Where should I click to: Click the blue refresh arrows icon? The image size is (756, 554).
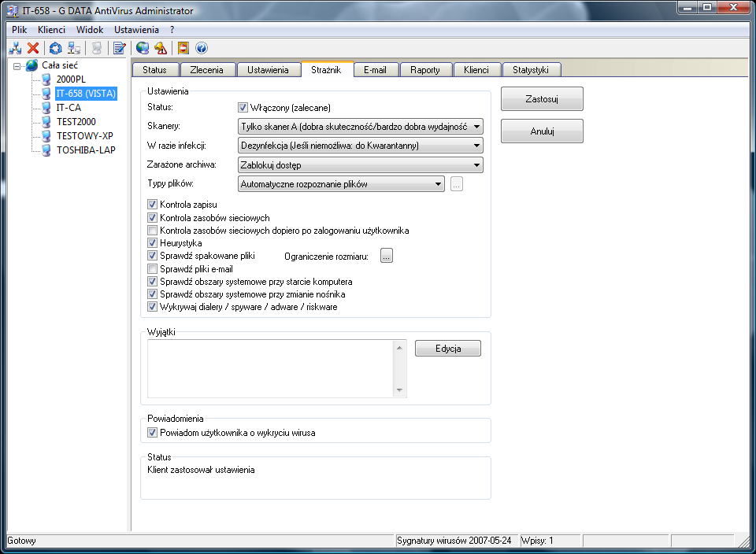[x=55, y=48]
